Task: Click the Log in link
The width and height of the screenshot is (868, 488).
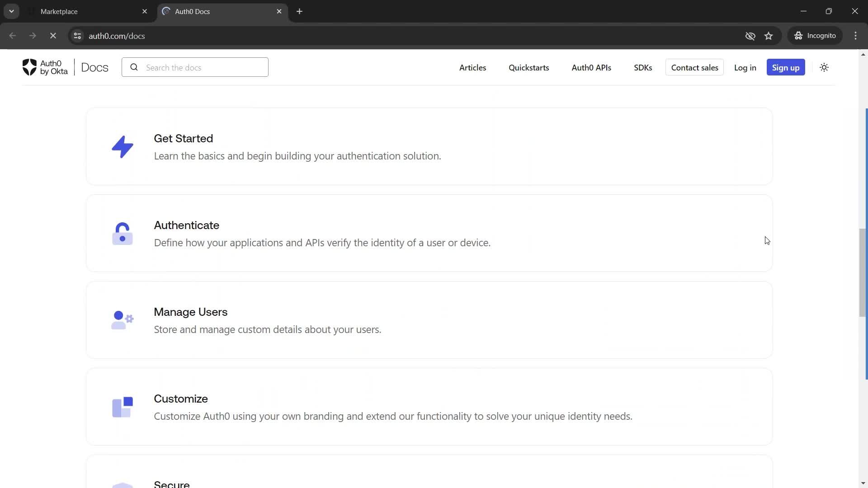Action: pos(745,67)
